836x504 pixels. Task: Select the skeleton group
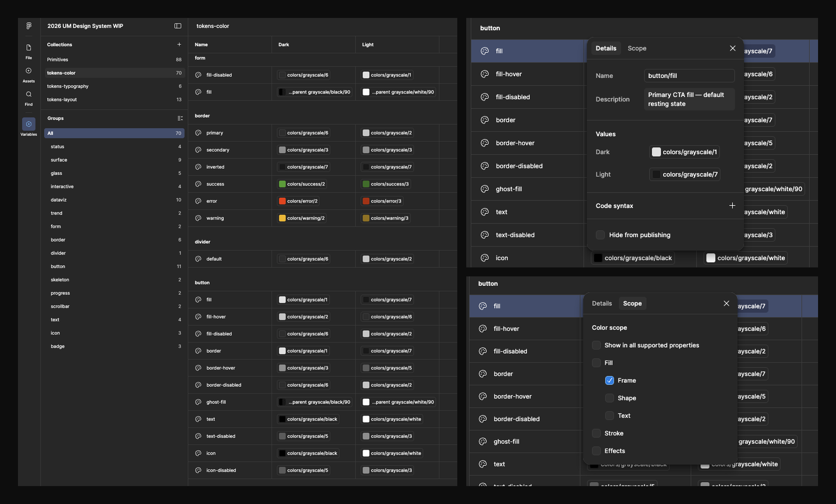[x=114, y=280]
